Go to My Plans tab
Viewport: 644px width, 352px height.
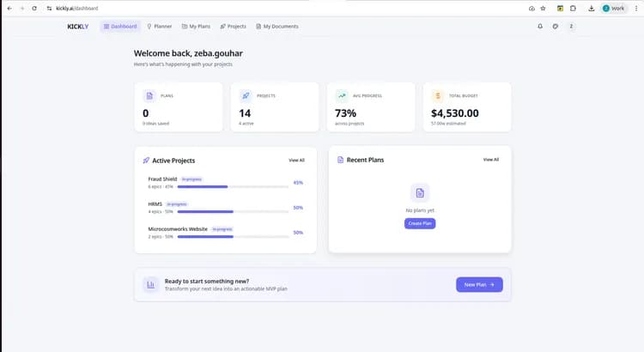point(196,27)
